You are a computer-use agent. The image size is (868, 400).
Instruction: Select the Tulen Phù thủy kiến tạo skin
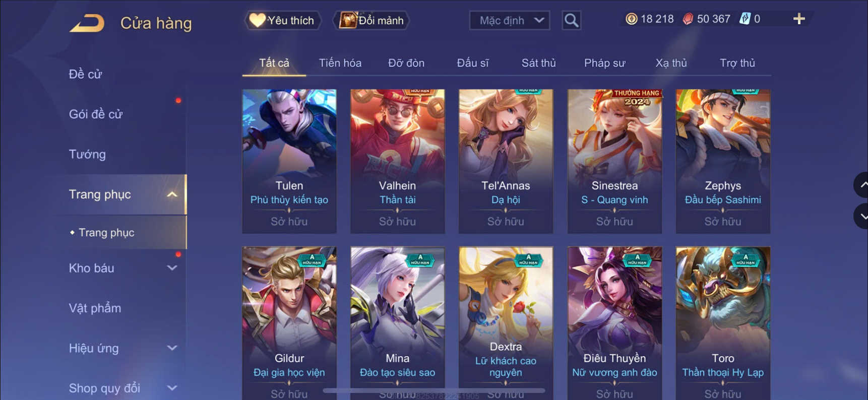tap(289, 161)
